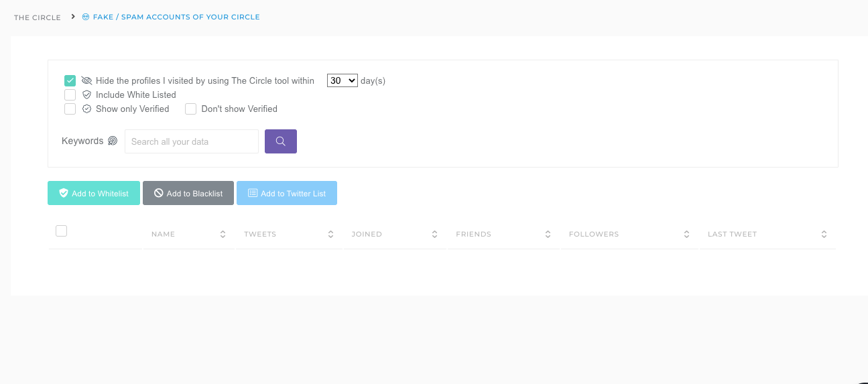Tick the Show only Verified checkbox
The image size is (868, 384).
(70, 109)
